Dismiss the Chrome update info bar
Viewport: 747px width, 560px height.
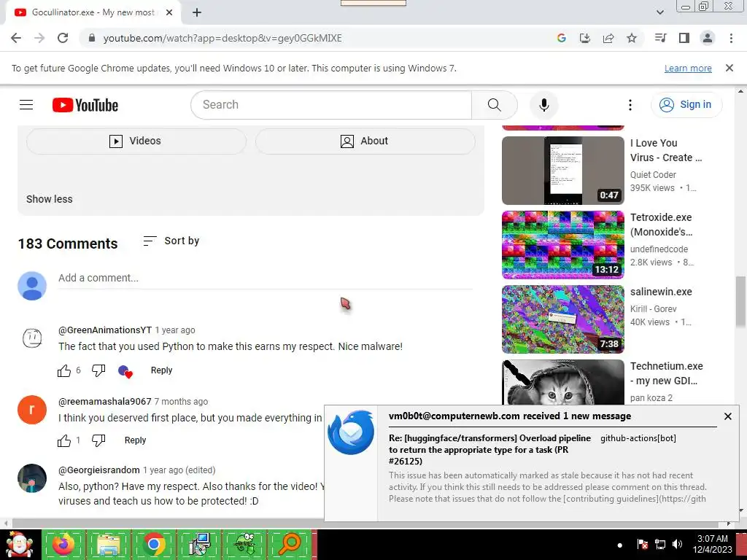click(729, 68)
